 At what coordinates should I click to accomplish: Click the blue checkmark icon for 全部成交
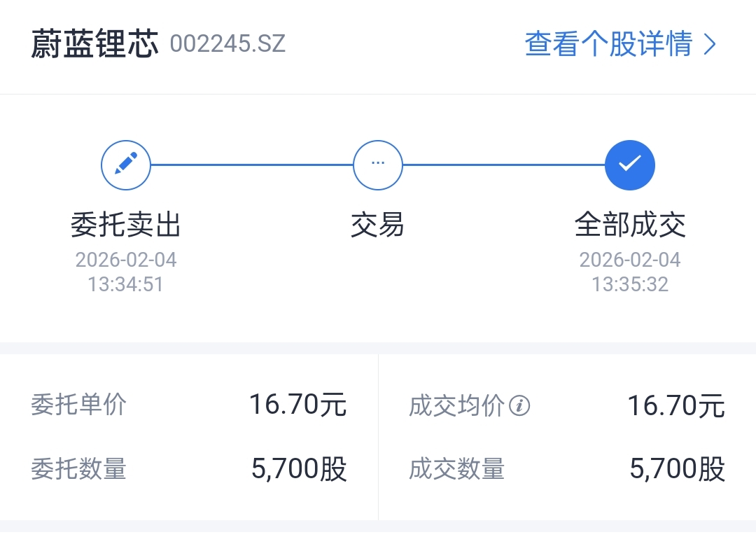click(x=630, y=165)
